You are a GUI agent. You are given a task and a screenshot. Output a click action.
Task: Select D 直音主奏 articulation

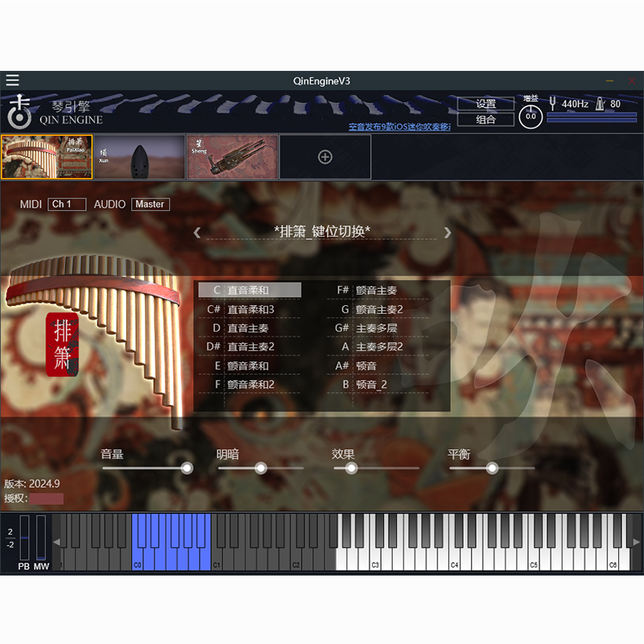[x=250, y=328]
